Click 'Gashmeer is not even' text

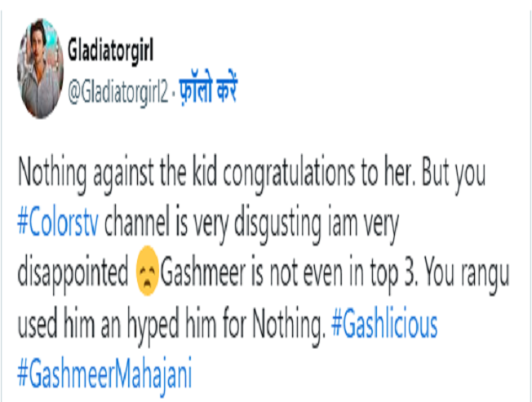tap(251, 273)
